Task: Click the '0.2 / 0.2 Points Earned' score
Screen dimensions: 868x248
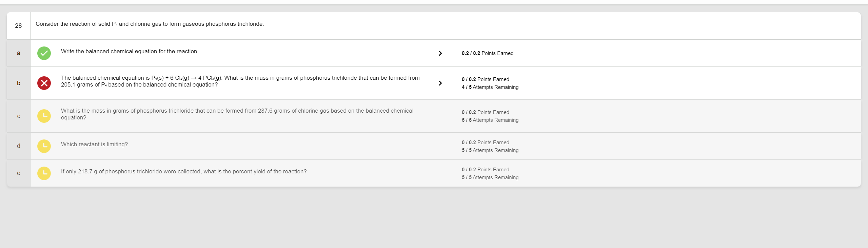Action: pos(487,53)
